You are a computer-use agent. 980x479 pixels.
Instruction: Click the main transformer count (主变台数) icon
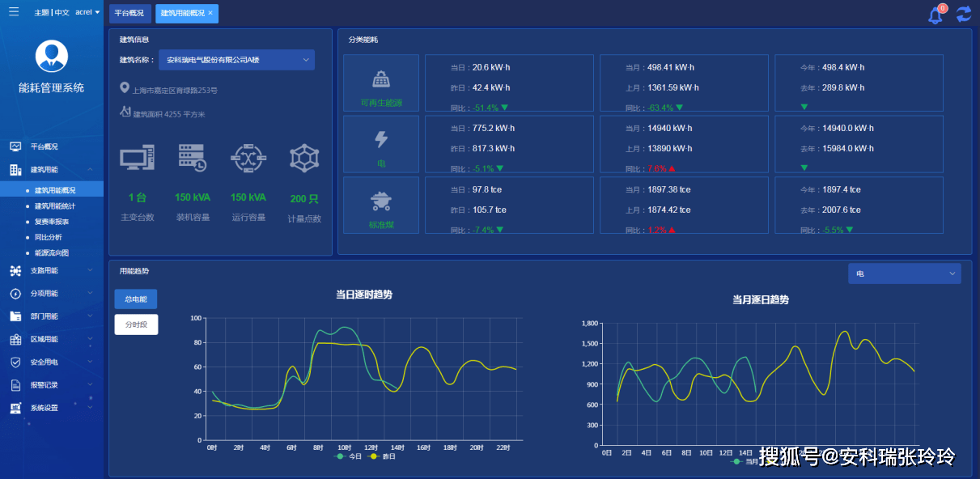click(137, 158)
